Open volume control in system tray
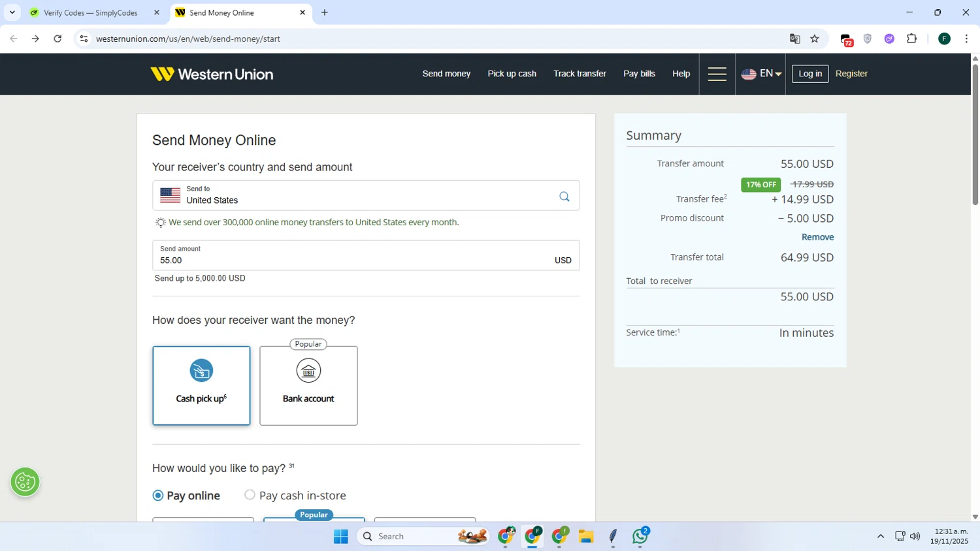 pos(915,537)
